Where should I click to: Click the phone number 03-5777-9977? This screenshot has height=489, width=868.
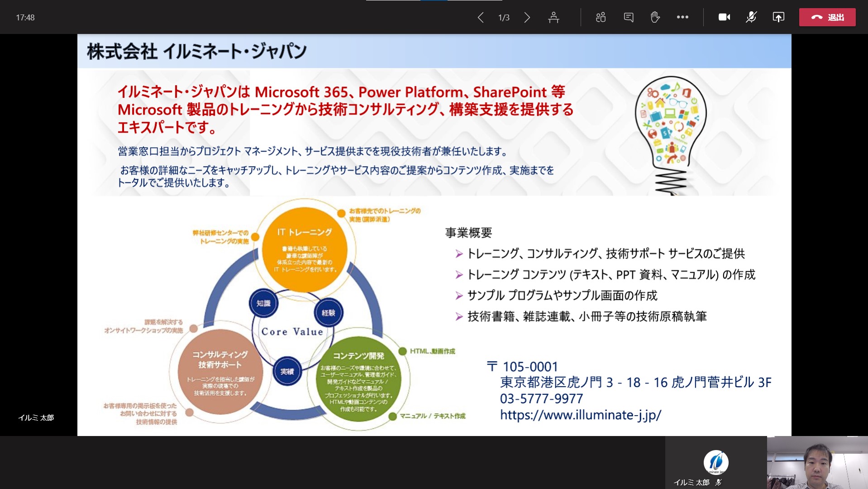[542, 398]
